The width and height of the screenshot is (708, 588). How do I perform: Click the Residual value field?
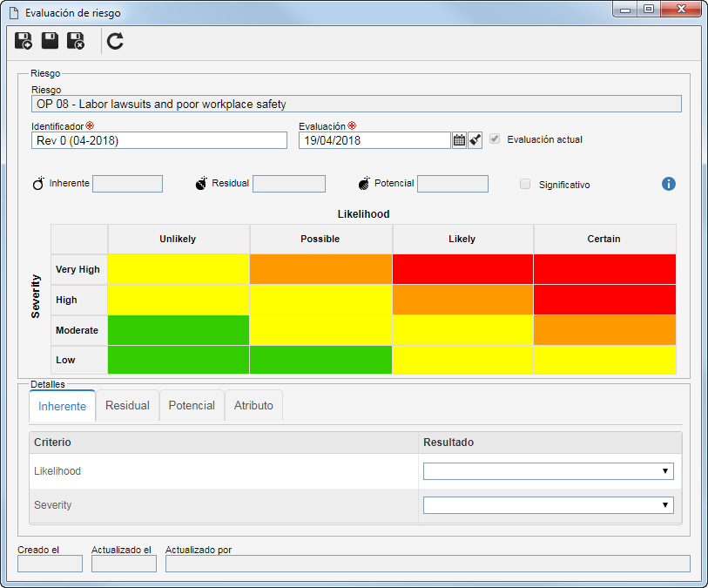click(x=289, y=184)
